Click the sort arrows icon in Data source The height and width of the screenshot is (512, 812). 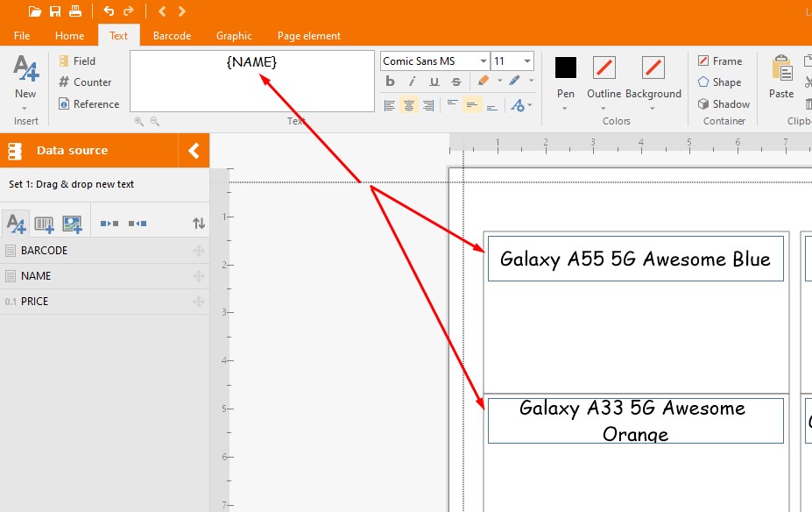click(x=199, y=224)
